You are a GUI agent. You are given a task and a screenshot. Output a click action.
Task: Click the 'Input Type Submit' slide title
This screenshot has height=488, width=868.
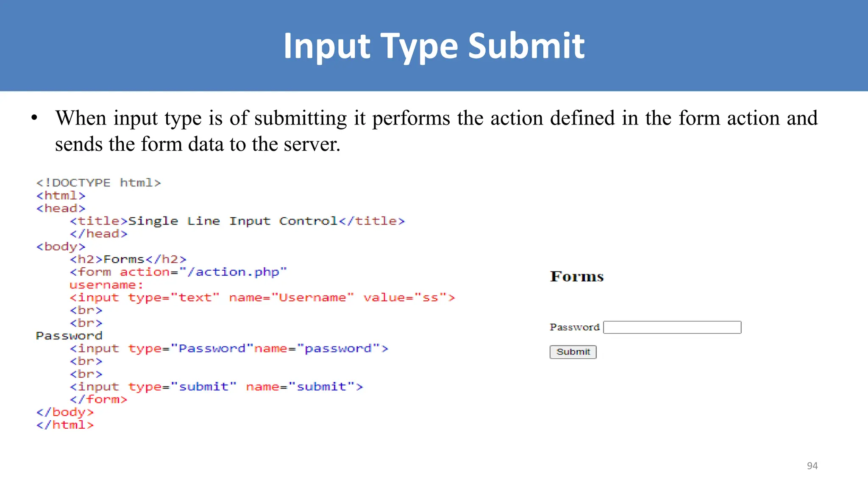(434, 46)
